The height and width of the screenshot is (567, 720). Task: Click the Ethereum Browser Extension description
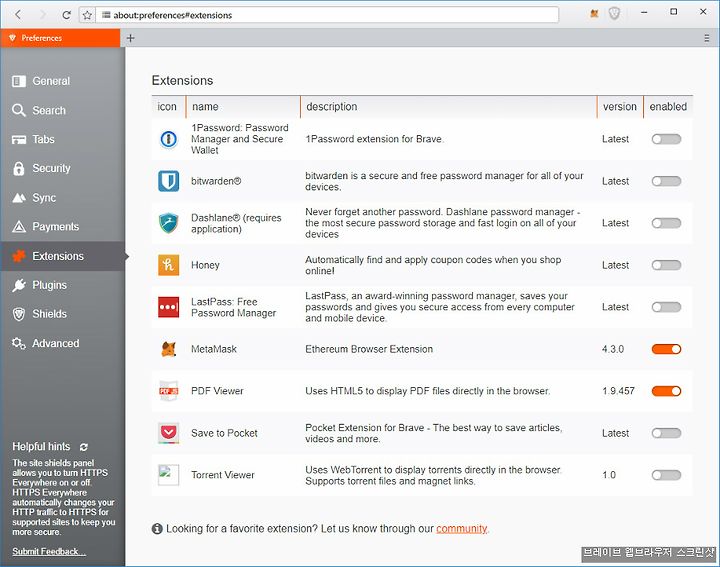pos(369,349)
